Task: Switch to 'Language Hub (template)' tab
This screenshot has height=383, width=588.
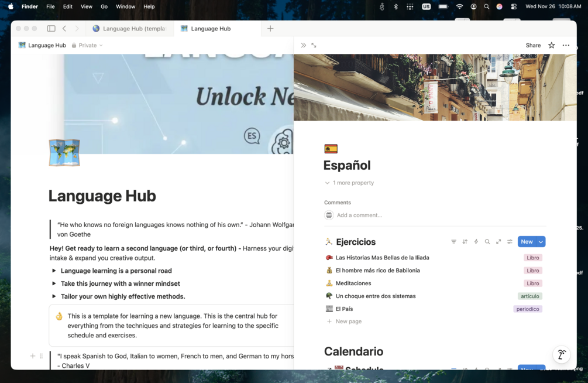Action: coord(130,29)
